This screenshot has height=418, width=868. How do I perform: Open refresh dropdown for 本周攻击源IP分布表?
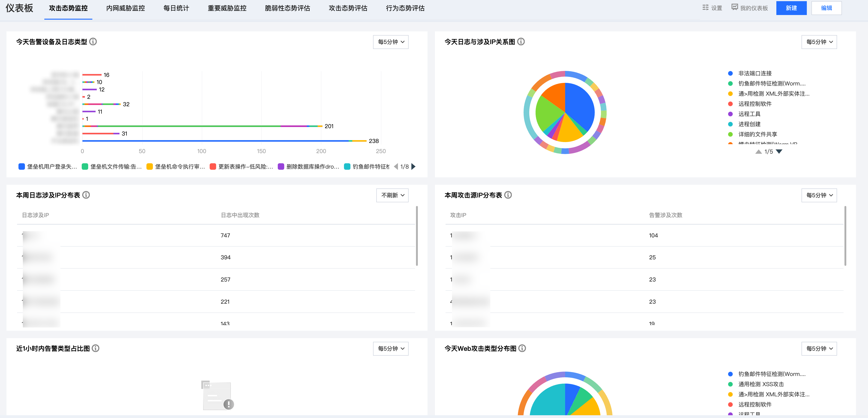point(819,195)
